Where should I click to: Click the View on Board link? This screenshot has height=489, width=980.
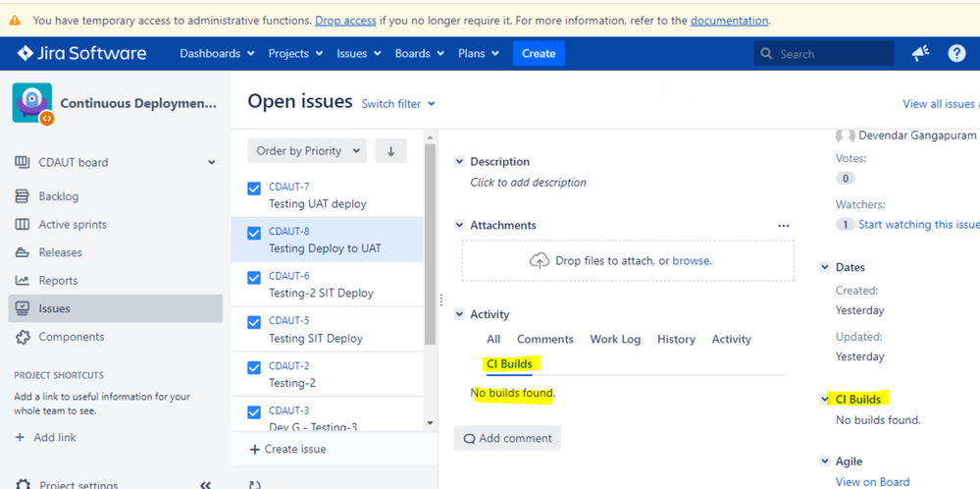click(x=872, y=481)
